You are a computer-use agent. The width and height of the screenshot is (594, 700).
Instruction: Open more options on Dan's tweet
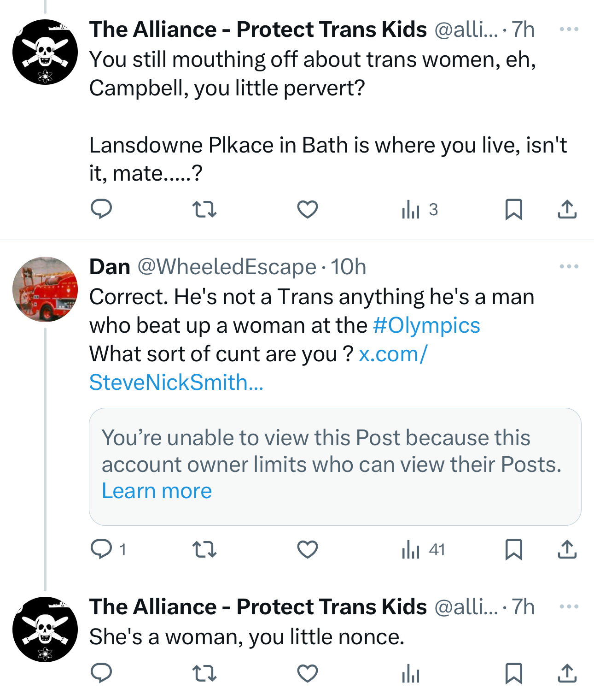(569, 267)
